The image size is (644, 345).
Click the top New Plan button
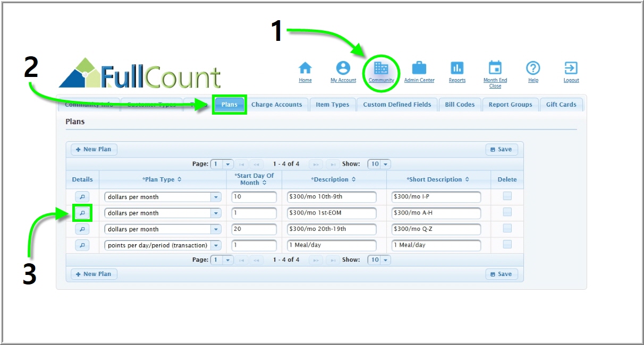pos(94,149)
